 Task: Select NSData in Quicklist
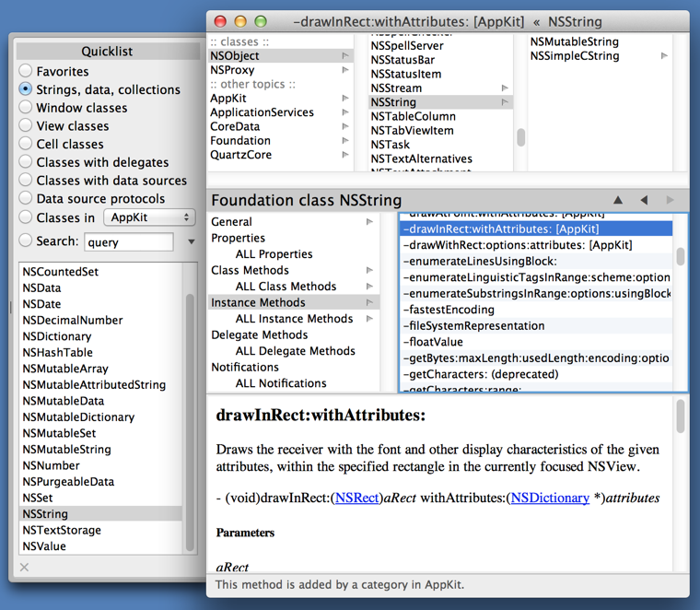pyautogui.click(x=101, y=287)
